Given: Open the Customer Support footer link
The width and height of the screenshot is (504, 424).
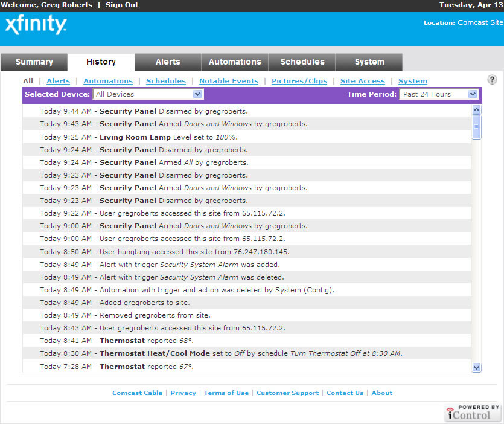Looking at the screenshot, I should coord(287,393).
